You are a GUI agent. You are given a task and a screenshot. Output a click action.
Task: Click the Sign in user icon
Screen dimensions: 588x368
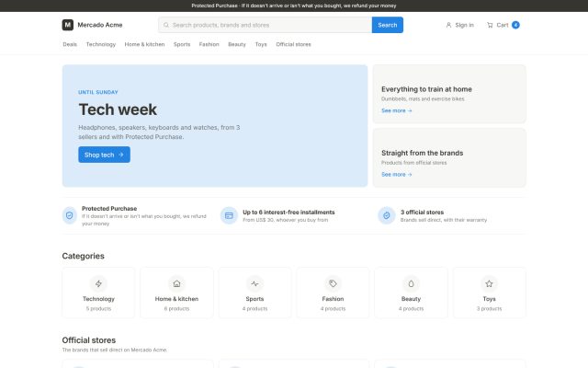pos(448,25)
